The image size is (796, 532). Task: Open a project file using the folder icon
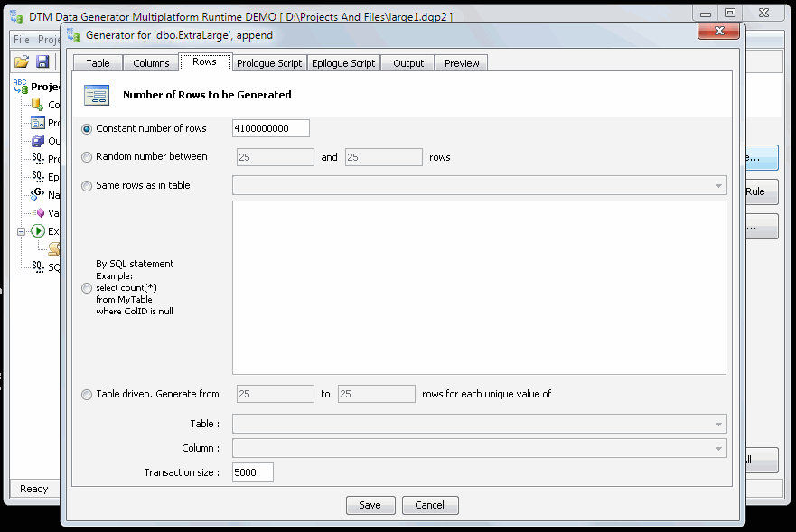coord(20,61)
